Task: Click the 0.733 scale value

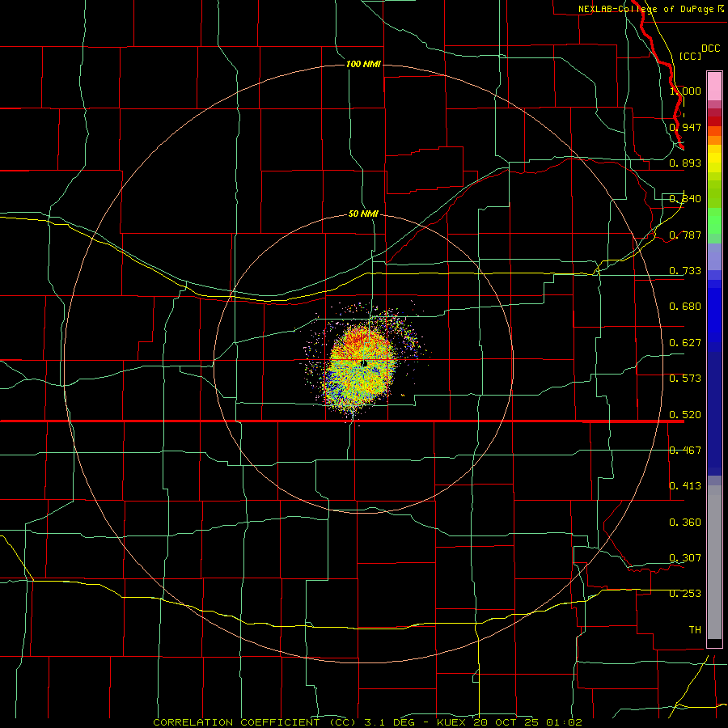Action: coord(685,271)
